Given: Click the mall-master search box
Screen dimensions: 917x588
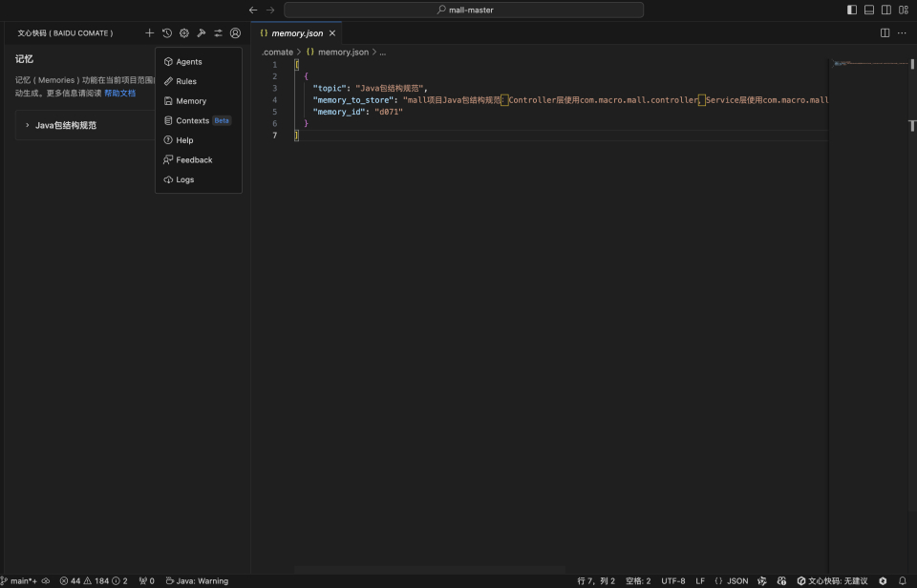Looking at the screenshot, I should click(x=463, y=10).
